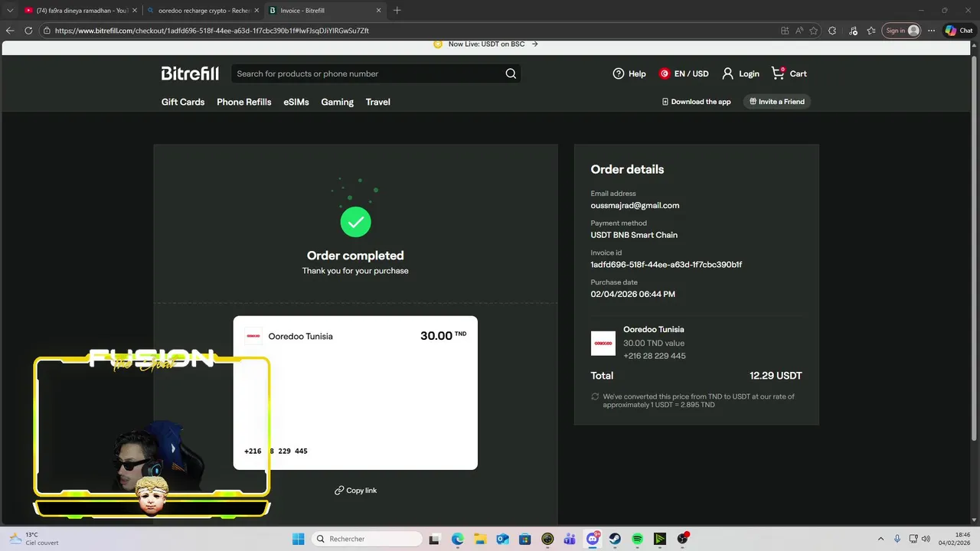Open the media control icon in browser toolbar
Viewport: 980px width, 551px height.
coord(853,31)
